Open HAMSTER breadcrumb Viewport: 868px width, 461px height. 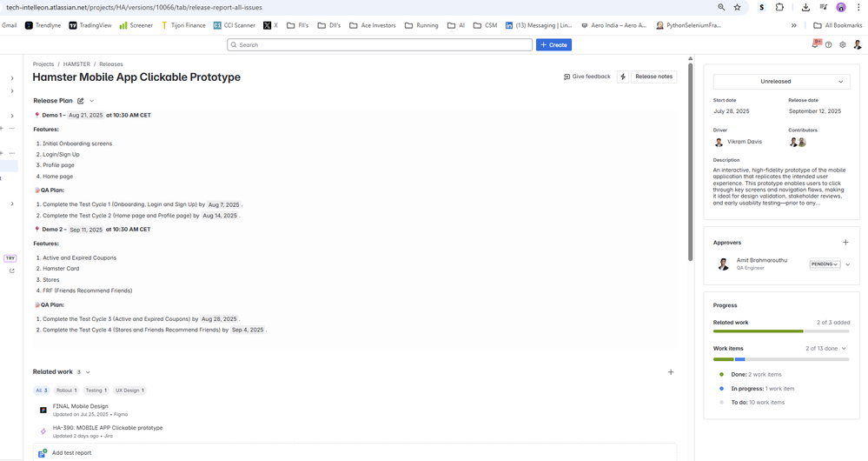(x=76, y=64)
